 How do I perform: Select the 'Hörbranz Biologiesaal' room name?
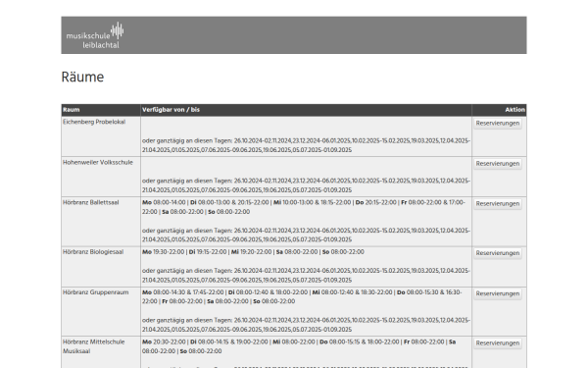[93, 252]
